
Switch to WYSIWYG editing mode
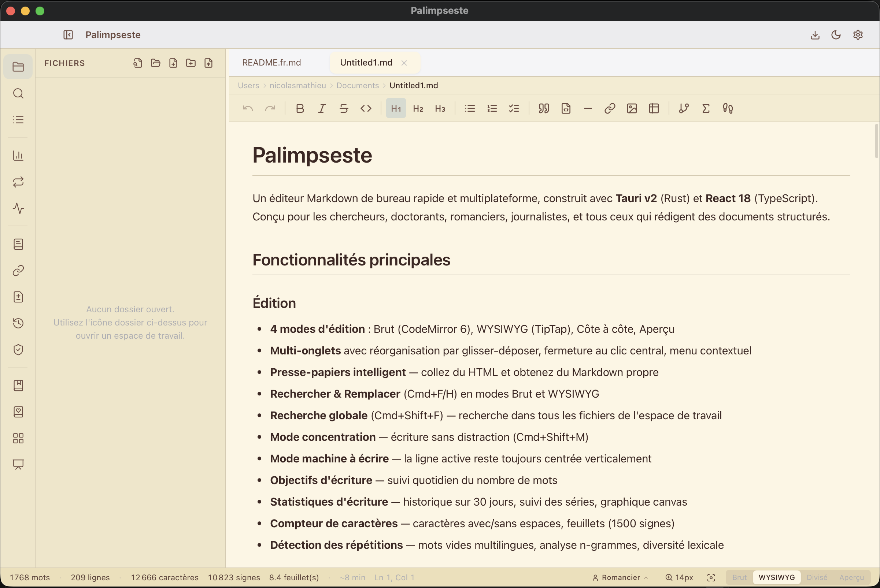pyautogui.click(x=776, y=577)
